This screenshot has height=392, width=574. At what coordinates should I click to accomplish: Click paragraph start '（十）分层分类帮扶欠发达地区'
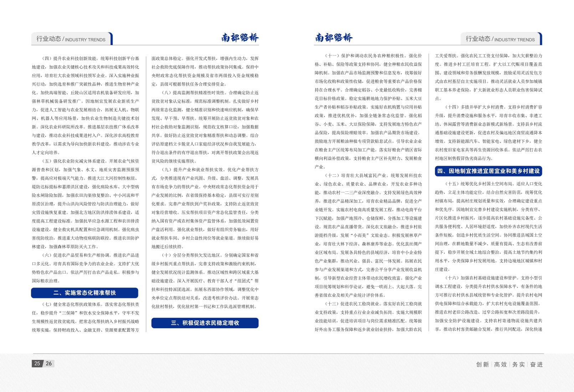pyautogui.click(x=191, y=255)
